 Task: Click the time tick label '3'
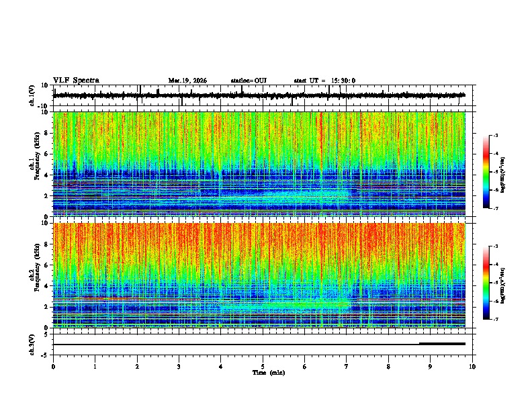[x=179, y=367]
